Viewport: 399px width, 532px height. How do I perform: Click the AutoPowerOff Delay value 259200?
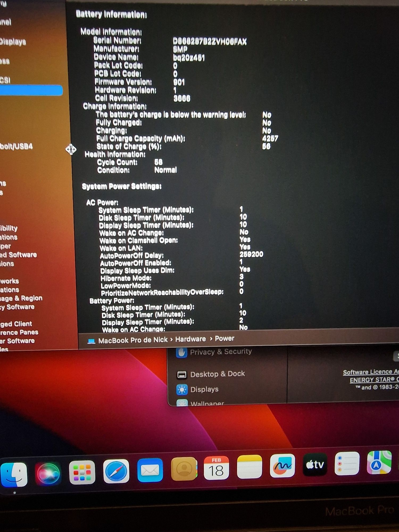251,254
